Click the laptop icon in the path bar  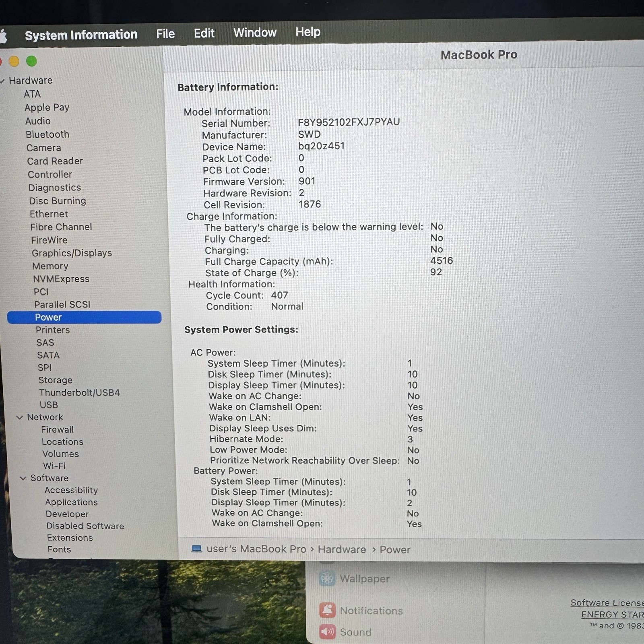[196, 549]
